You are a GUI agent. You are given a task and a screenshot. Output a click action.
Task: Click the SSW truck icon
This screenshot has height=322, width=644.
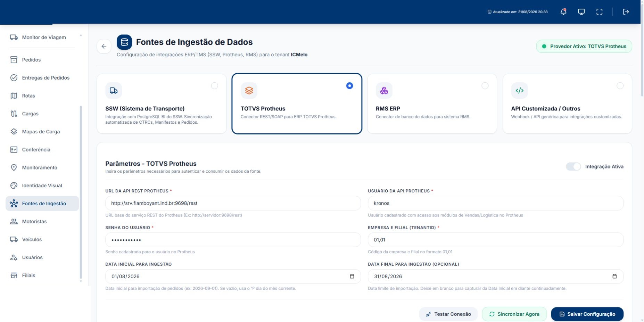coord(114,91)
